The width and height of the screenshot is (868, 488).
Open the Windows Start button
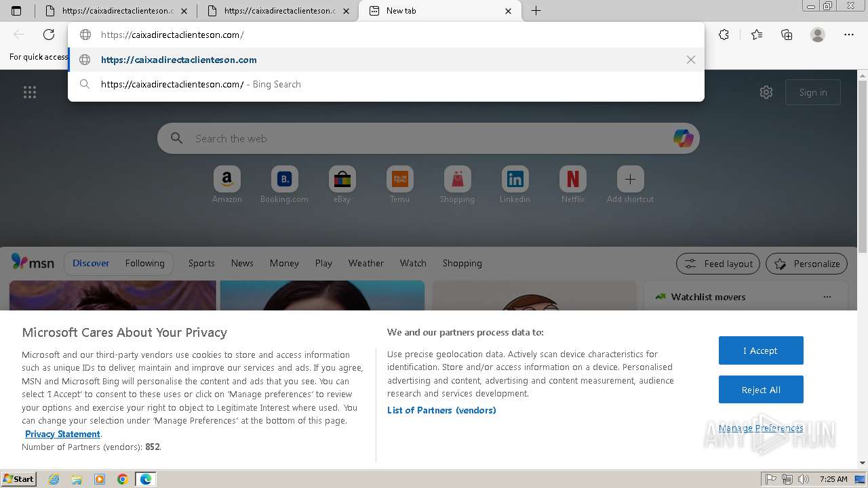tap(18, 479)
